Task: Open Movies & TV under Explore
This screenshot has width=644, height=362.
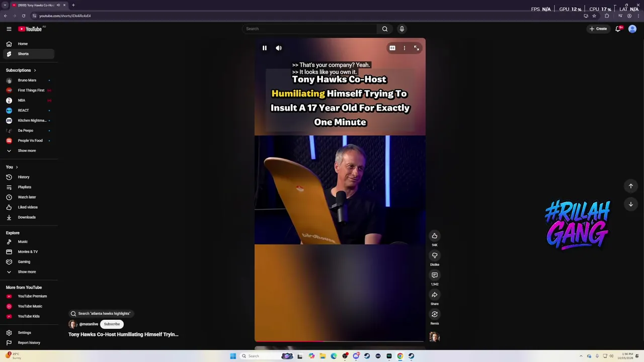Action: click(x=29, y=252)
